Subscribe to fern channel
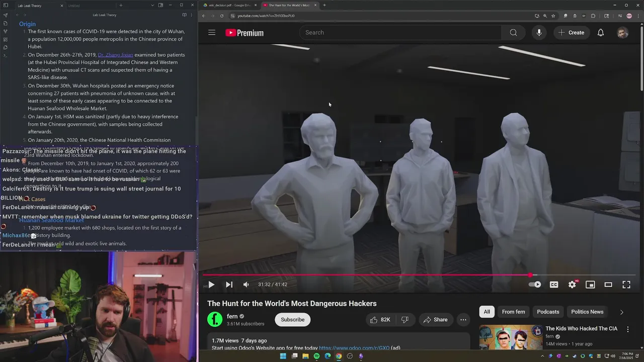Viewport: 644px width, 362px height. point(292,320)
